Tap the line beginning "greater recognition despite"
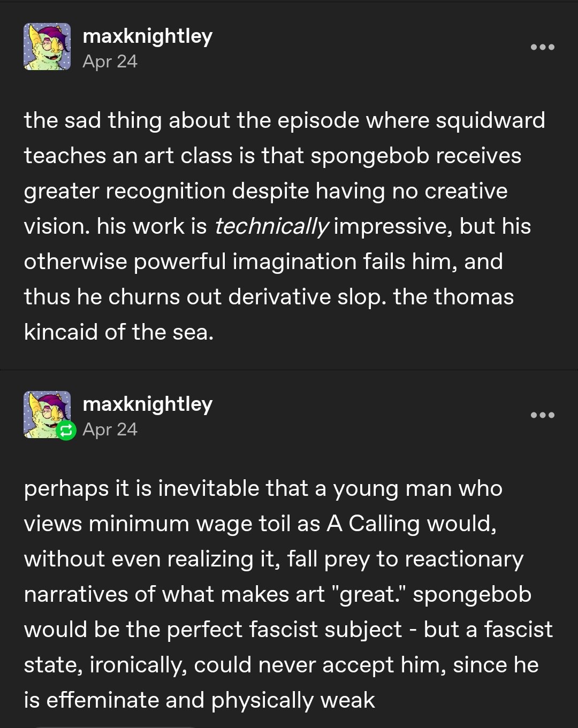Image resolution: width=578 pixels, height=728 pixels. point(265,191)
